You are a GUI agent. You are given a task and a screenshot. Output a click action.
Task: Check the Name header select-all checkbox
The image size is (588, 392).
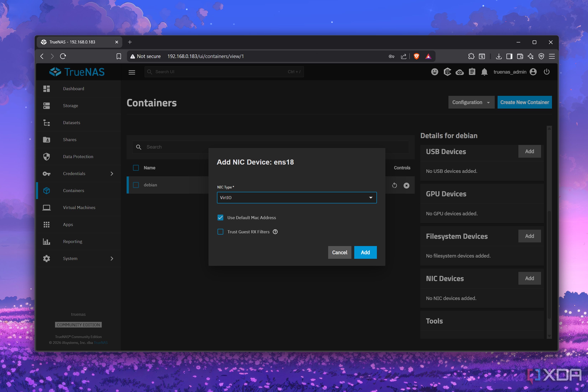tap(136, 168)
